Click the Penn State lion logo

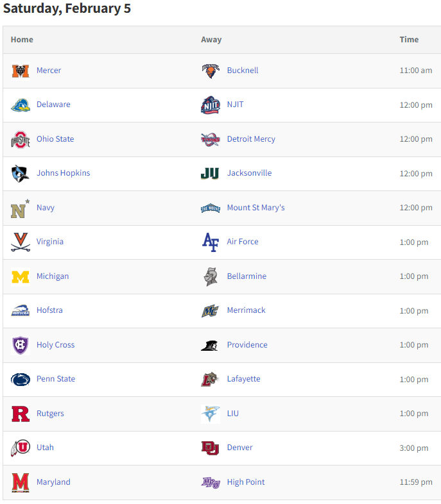(21, 380)
